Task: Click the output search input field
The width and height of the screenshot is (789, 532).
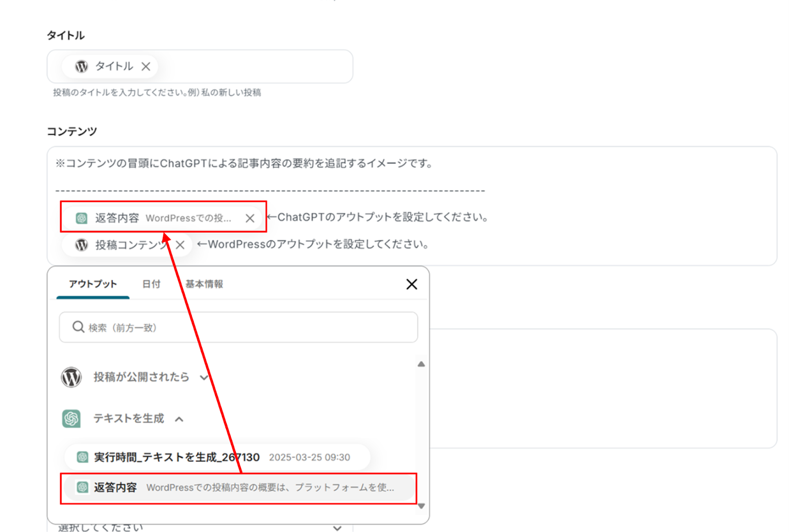Action: [x=247, y=327]
